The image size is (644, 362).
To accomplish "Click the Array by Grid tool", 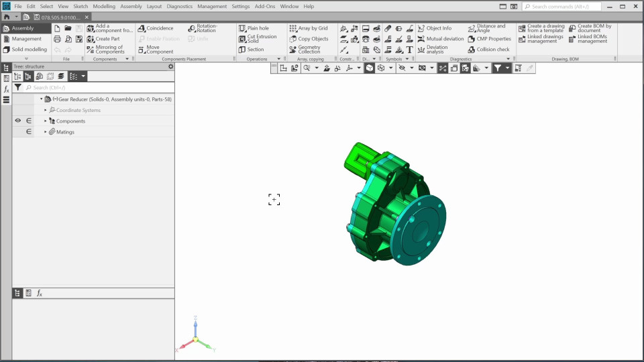I will [309, 28].
